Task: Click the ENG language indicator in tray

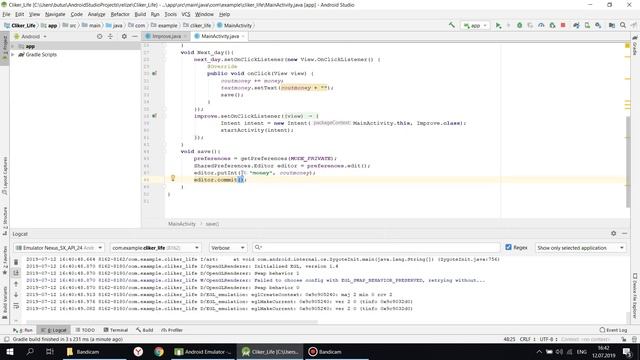Action: (582, 351)
